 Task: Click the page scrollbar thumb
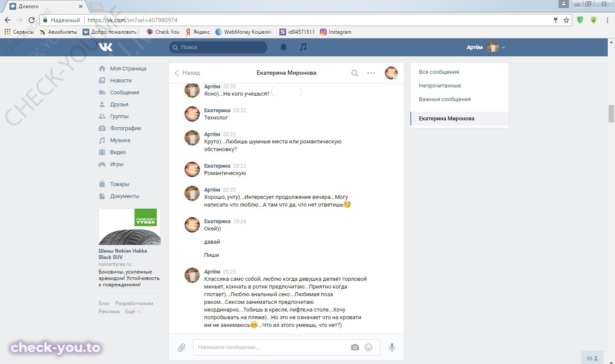tap(612, 114)
